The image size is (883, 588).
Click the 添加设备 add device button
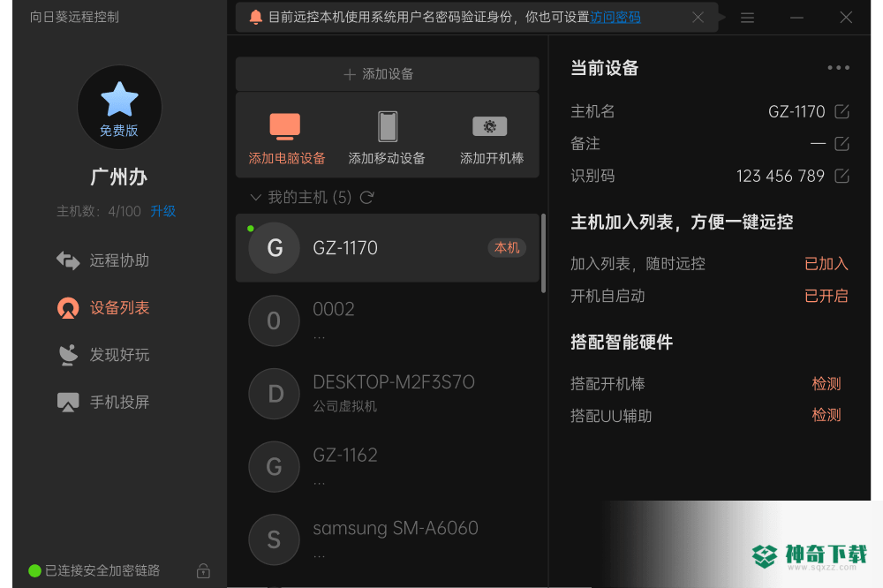pos(388,74)
